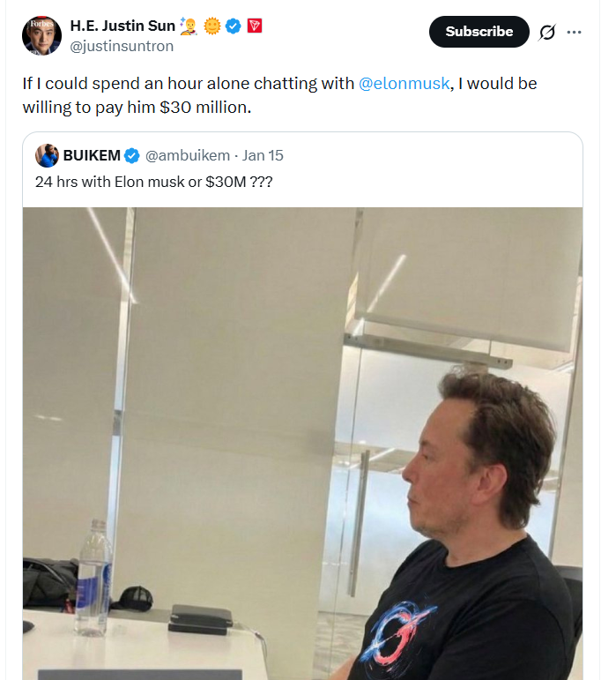Viewport: 616px width, 680px height.
Task: Open the H.E. Justin Sun display name
Action: pos(122,26)
